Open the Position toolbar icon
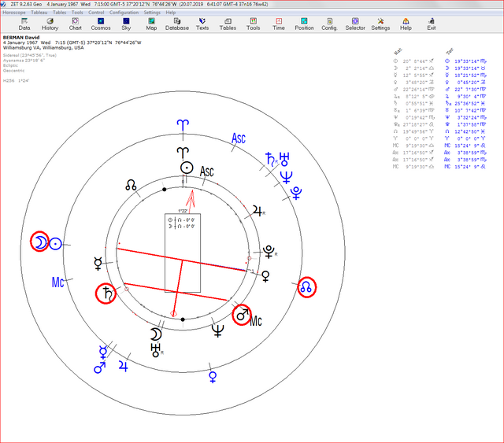This screenshot has height=443, width=504. [304, 24]
